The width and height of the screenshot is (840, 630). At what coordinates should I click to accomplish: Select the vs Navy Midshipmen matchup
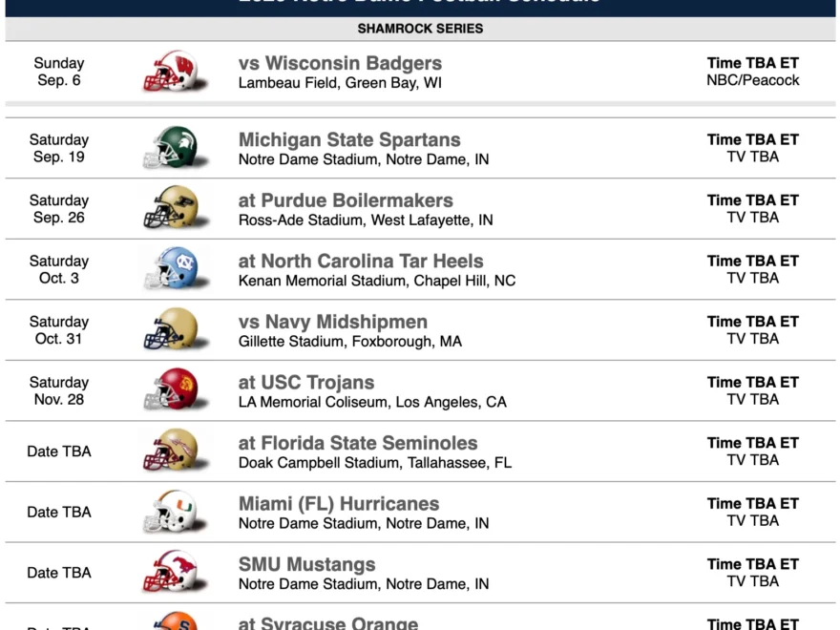click(333, 323)
